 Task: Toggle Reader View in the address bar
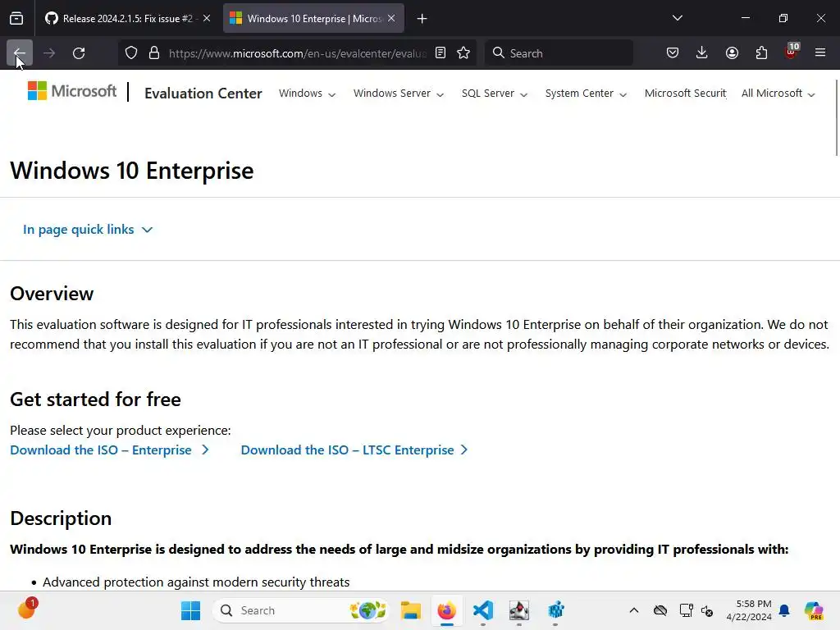(x=441, y=53)
